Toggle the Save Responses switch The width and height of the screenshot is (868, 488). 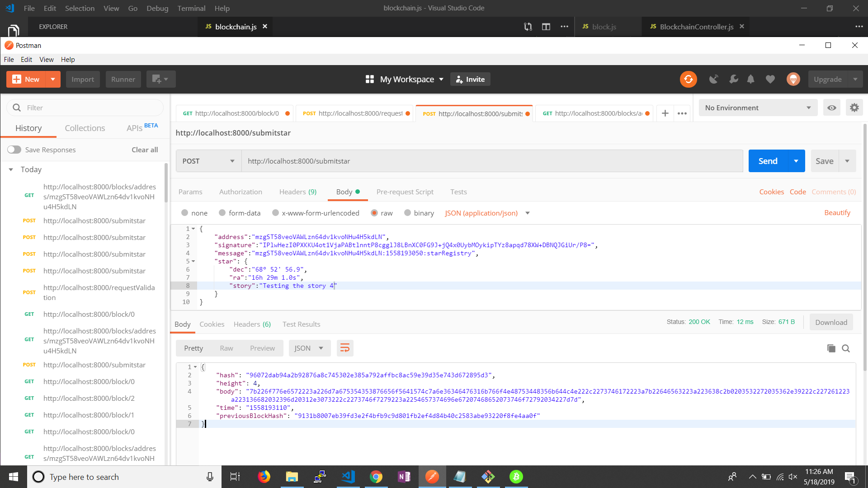(x=14, y=150)
